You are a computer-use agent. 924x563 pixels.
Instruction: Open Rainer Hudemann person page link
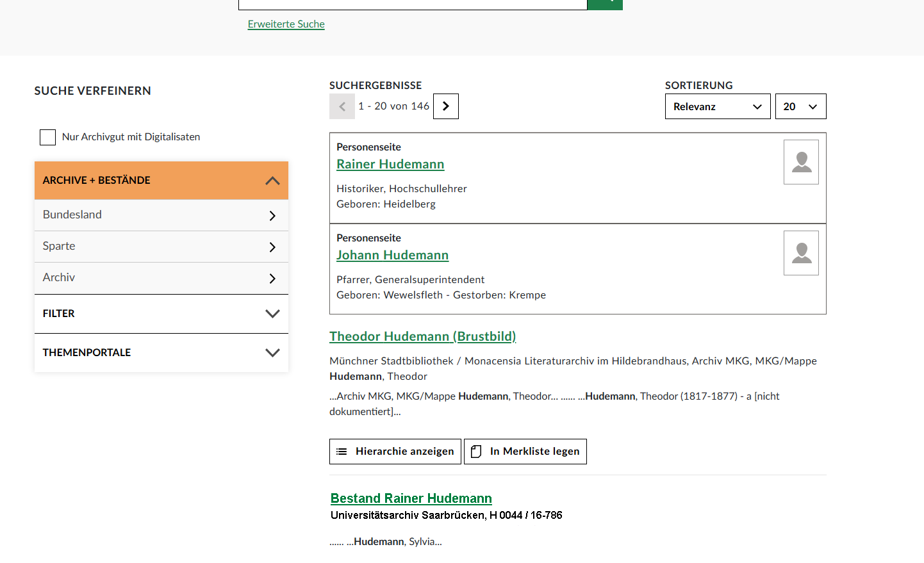tap(390, 164)
